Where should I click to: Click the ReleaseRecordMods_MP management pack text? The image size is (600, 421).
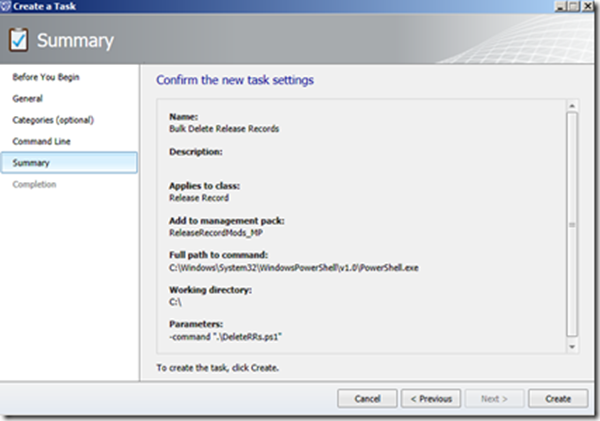click(x=216, y=233)
